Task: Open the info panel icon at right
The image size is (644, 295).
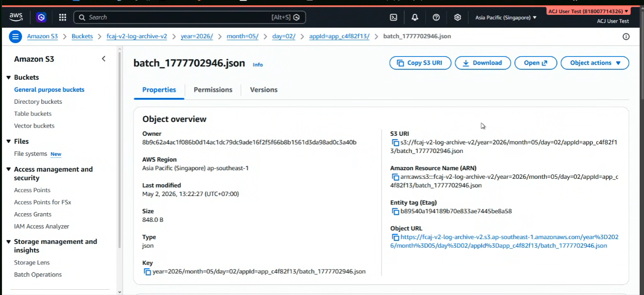Action: [x=626, y=37]
